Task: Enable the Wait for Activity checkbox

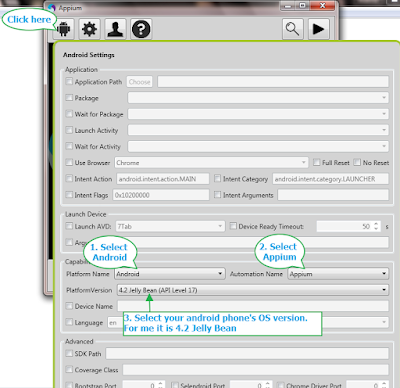Action: click(69, 146)
